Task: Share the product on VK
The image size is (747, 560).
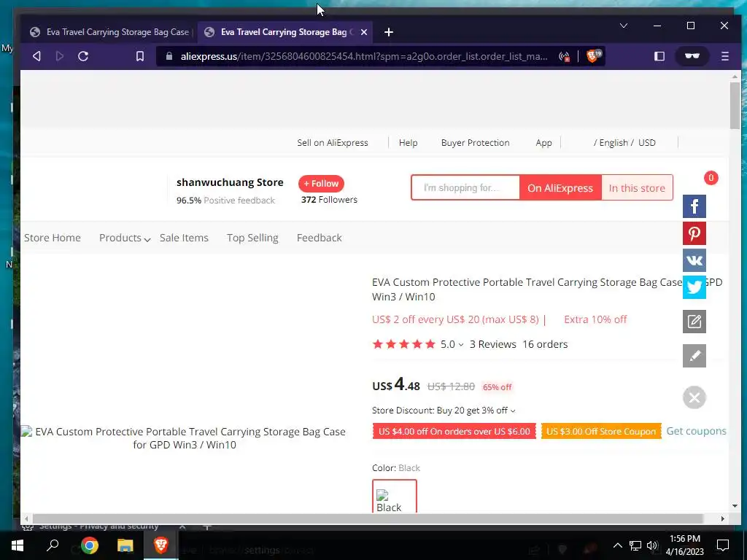Action: tap(694, 260)
